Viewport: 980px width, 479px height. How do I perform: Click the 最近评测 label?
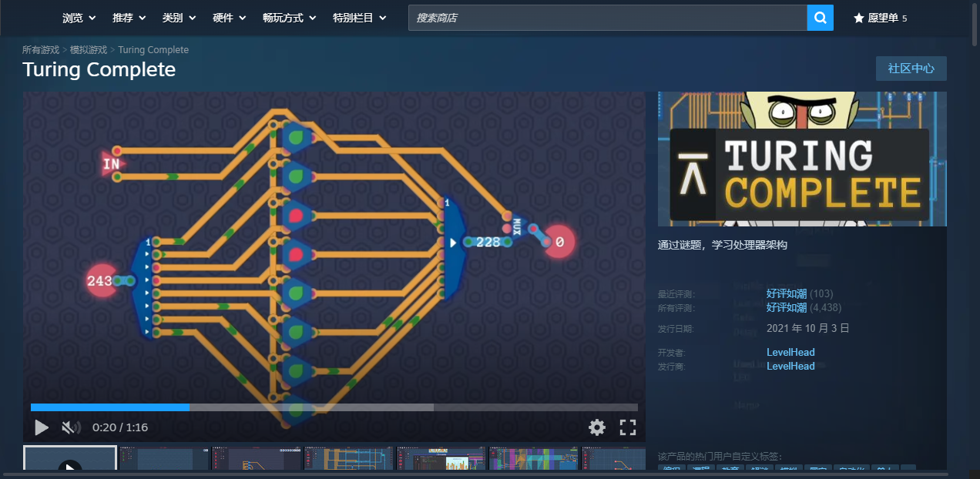point(676,294)
